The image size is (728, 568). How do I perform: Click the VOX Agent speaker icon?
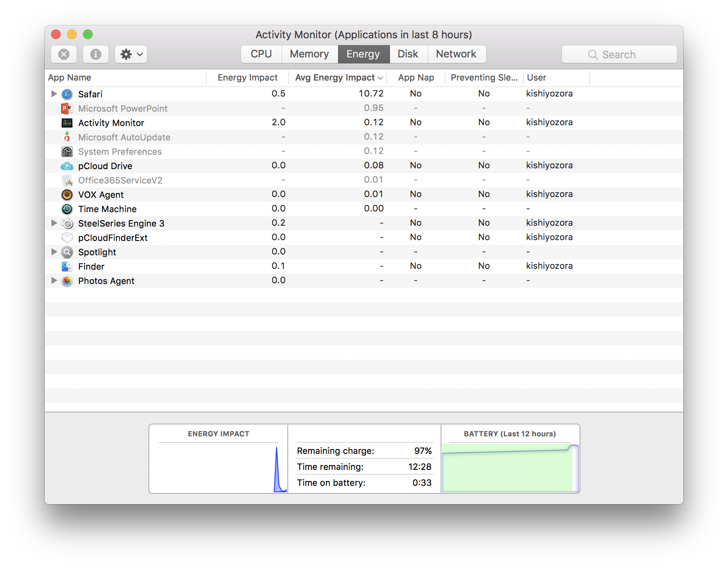point(67,195)
